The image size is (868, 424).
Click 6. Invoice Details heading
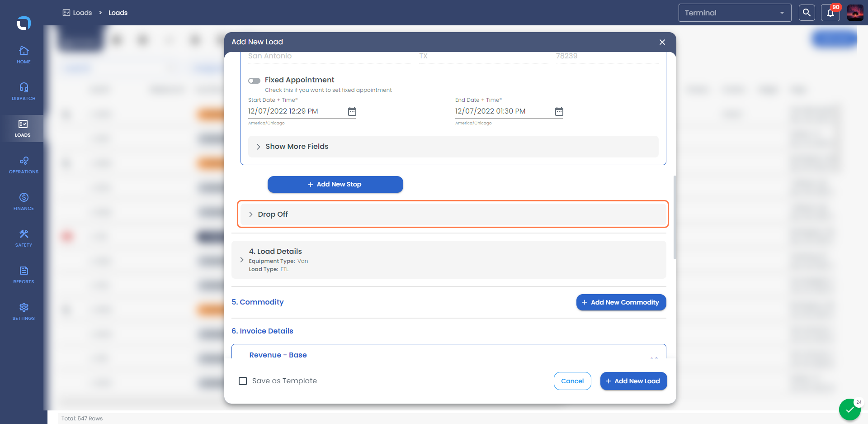click(x=262, y=331)
